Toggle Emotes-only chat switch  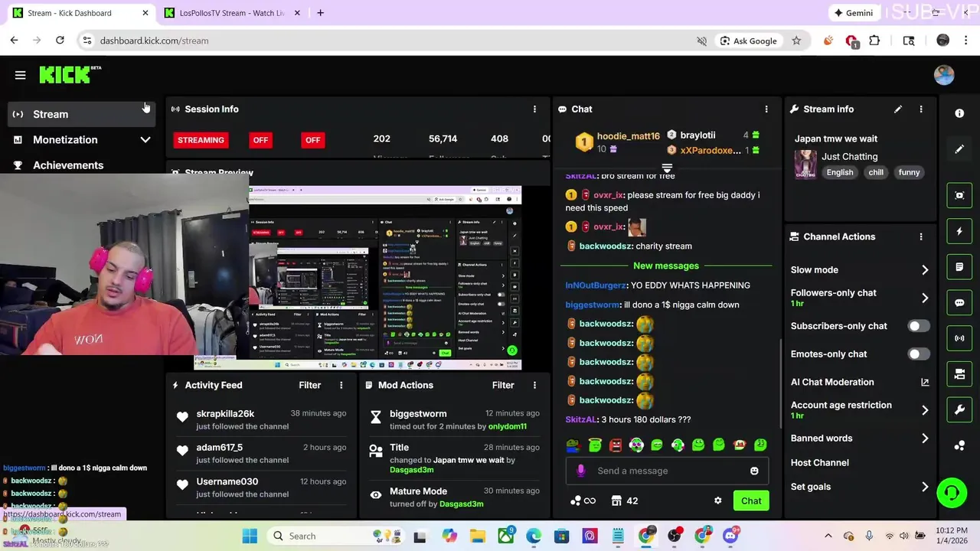coord(919,354)
